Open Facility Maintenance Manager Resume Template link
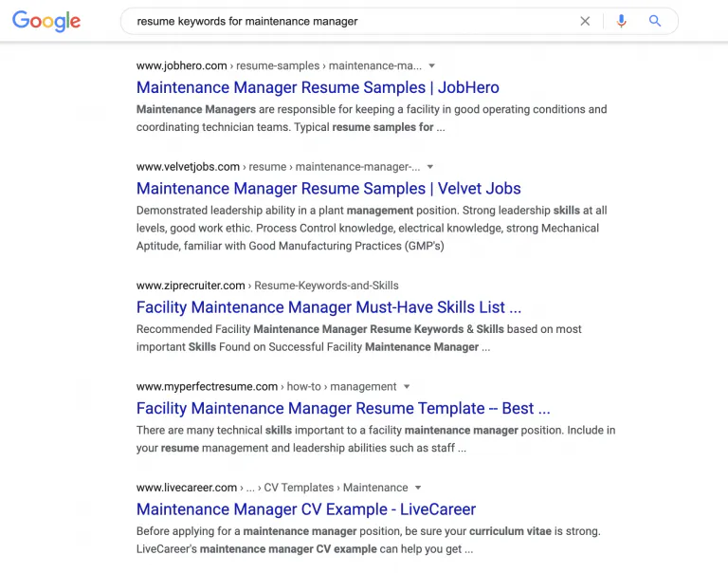This screenshot has width=728, height=573. tap(343, 408)
